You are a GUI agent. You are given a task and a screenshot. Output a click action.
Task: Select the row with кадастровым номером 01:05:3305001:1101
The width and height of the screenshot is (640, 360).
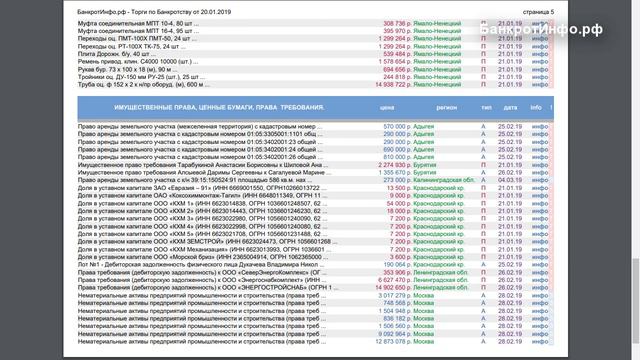click(x=316, y=134)
